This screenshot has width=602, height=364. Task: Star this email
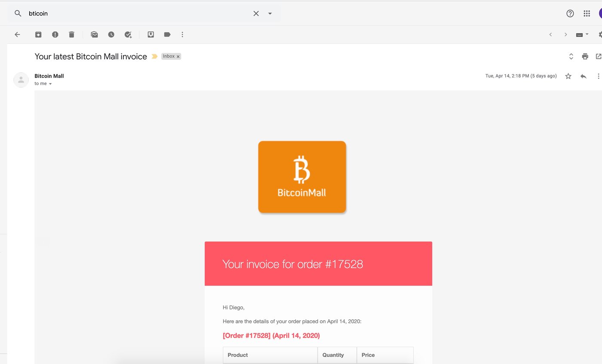pos(568,76)
